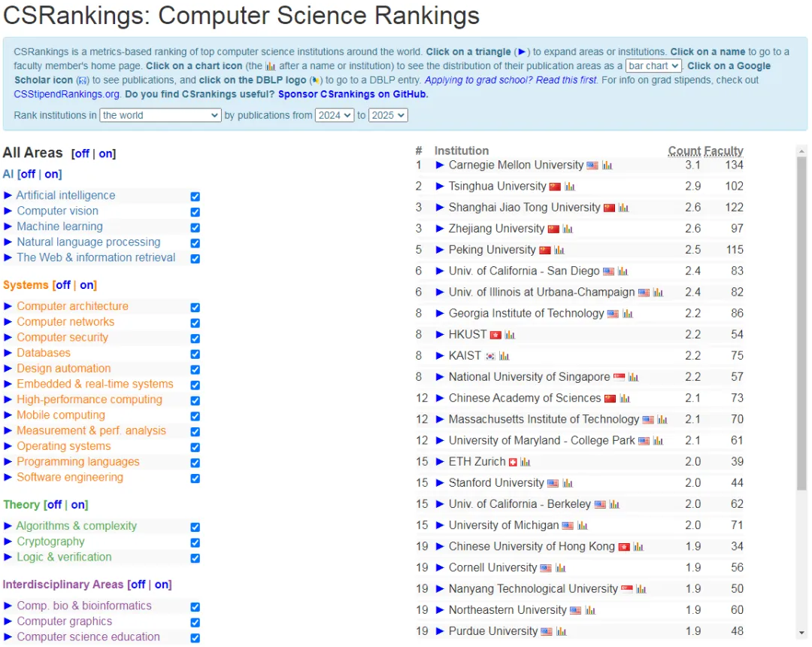Turn on all Systems areas
Image resolution: width=812 pixels, height=647 pixels.
pos(87,285)
